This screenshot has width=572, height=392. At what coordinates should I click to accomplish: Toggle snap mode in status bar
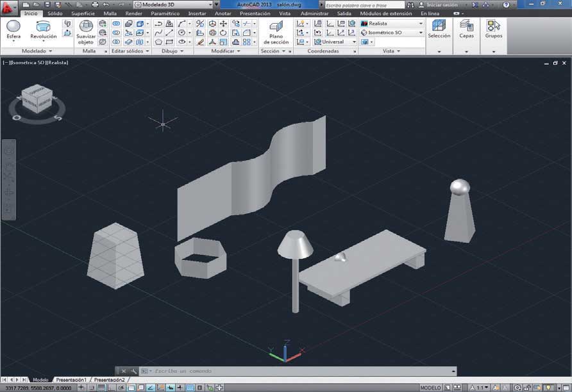point(92,388)
